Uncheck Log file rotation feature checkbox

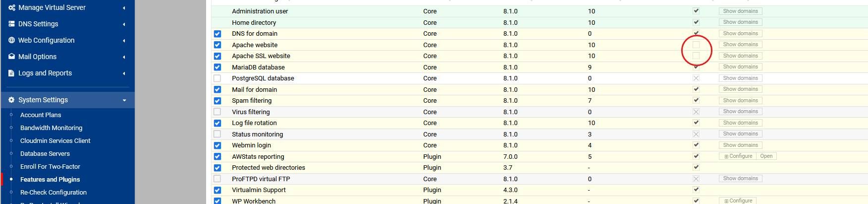[217, 123]
